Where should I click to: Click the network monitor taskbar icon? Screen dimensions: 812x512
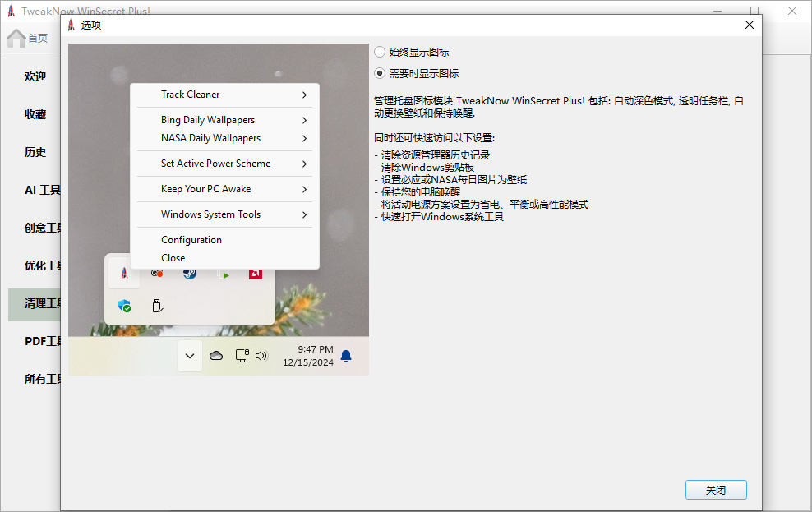coord(242,356)
